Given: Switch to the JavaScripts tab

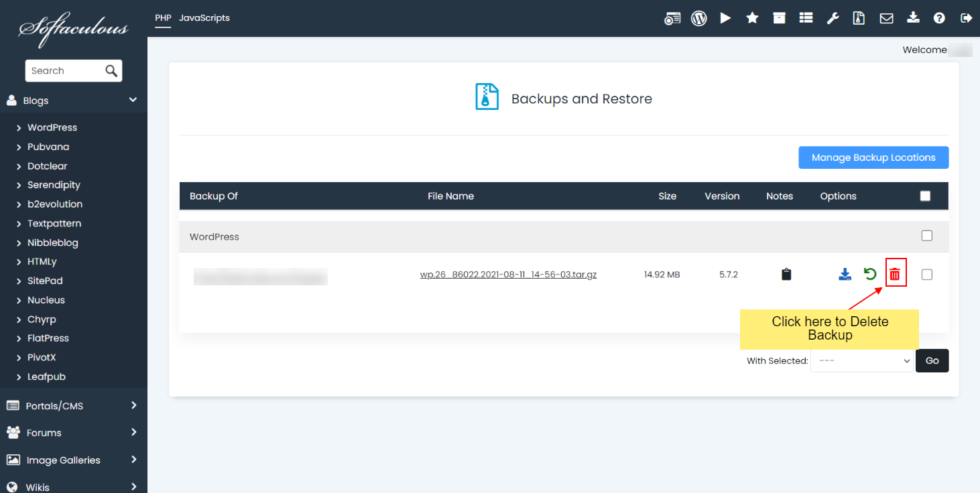Looking at the screenshot, I should [204, 18].
